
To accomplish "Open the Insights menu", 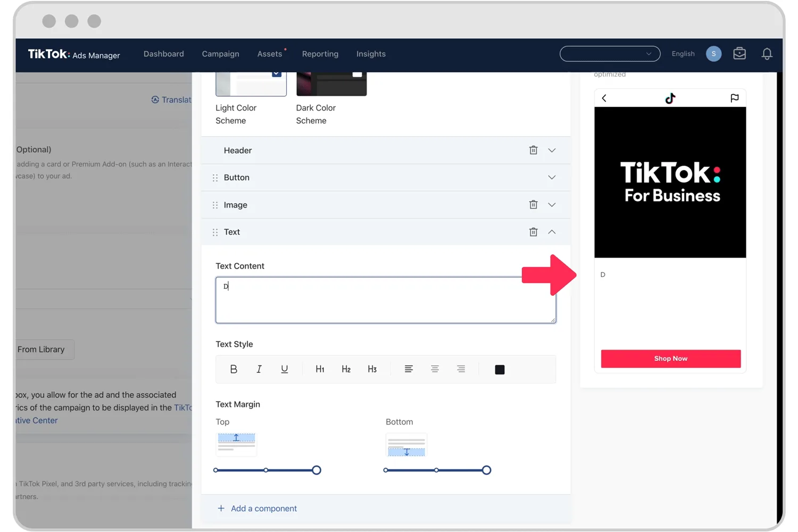I will coord(371,54).
